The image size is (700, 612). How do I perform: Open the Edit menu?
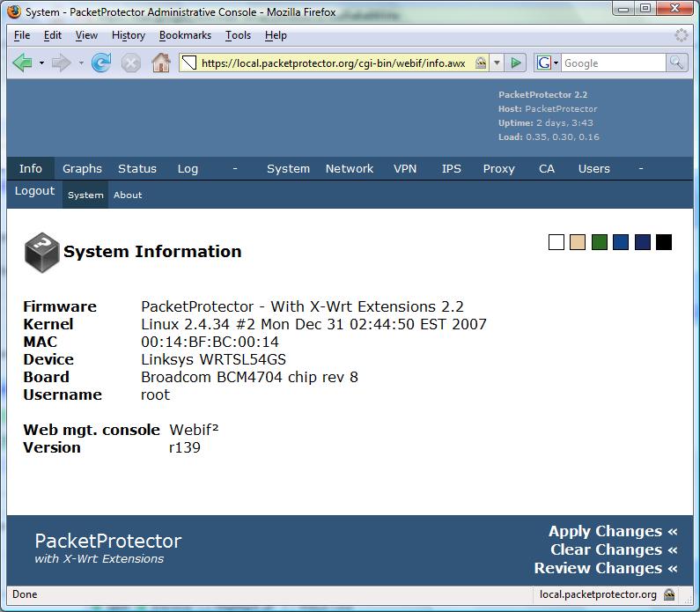(53, 35)
